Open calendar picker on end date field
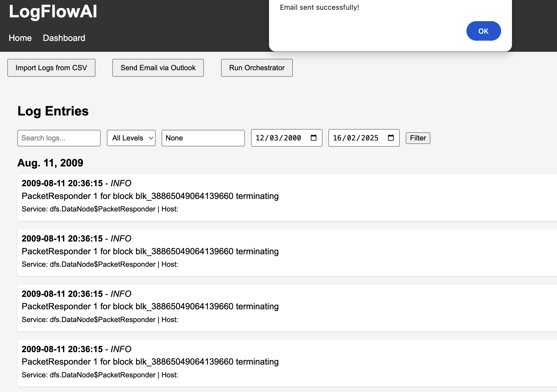The image size is (557, 392). click(391, 138)
